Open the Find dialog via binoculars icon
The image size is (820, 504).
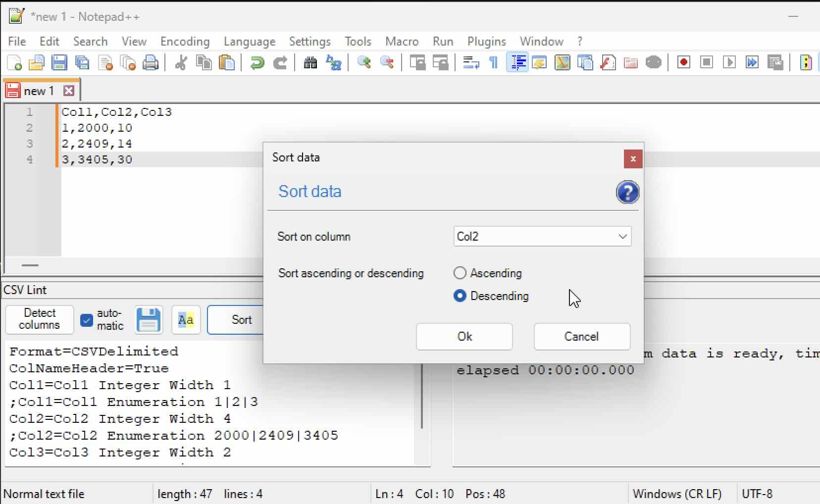[x=310, y=62]
